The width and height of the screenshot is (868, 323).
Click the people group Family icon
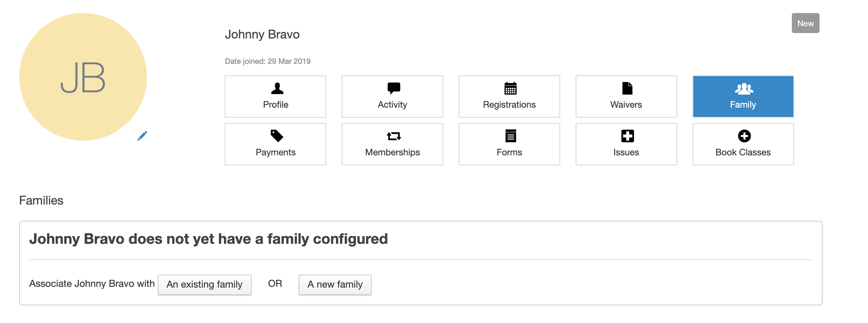click(x=744, y=89)
